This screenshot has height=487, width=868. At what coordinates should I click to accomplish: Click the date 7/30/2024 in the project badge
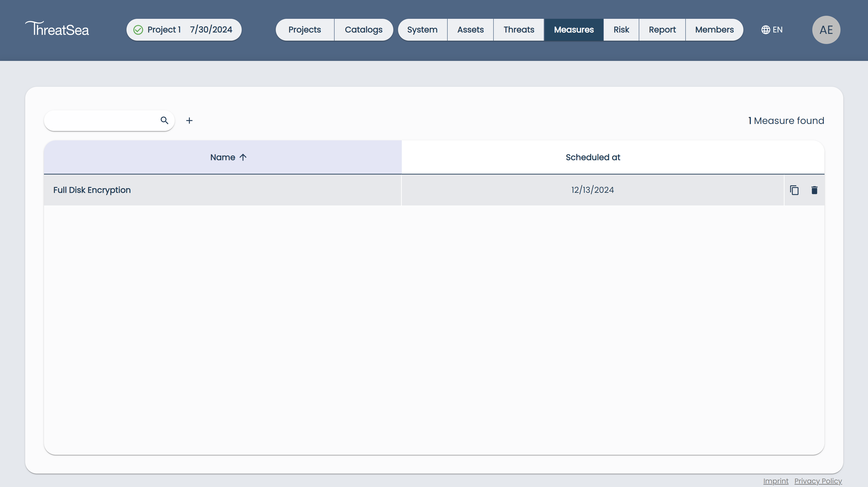coord(211,30)
